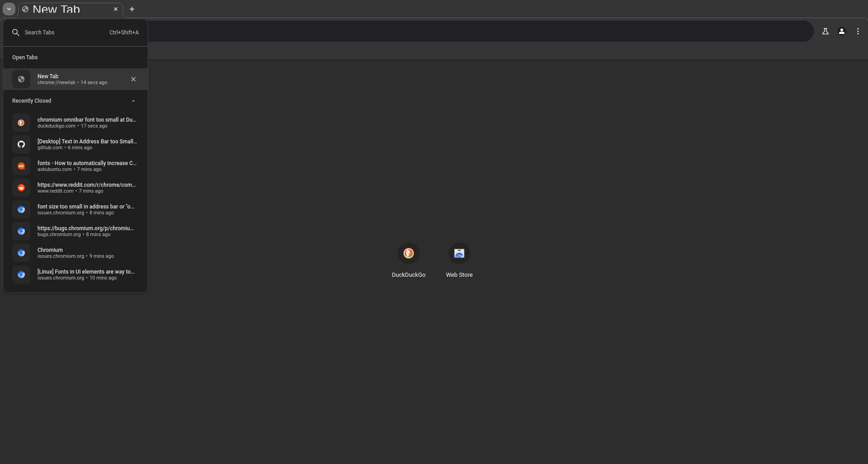Reopen the duckduckgo omnibar font search entry
The height and width of the screenshot is (464, 868).
[x=75, y=123]
